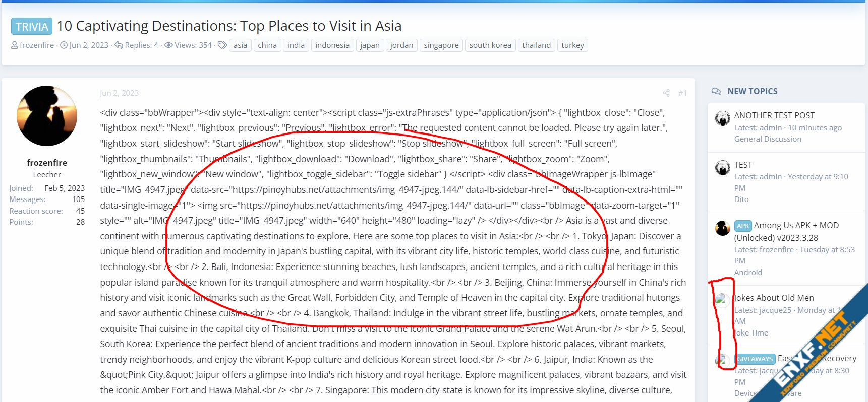Image resolution: width=868 pixels, height=402 pixels.
Task: Open the asia tag
Action: pyautogui.click(x=240, y=45)
